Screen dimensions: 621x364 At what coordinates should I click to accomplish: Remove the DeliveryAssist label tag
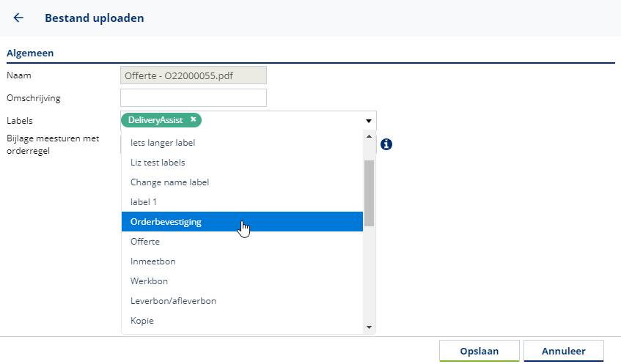click(193, 119)
